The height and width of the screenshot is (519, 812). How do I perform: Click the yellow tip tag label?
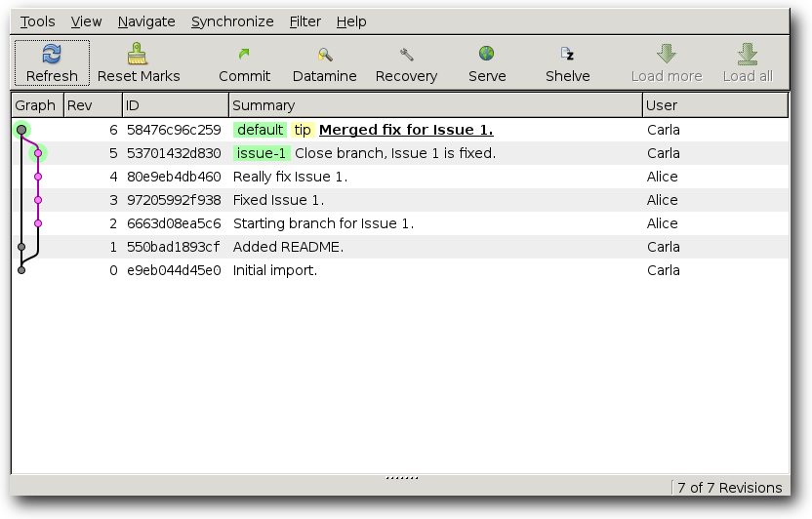(303, 130)
